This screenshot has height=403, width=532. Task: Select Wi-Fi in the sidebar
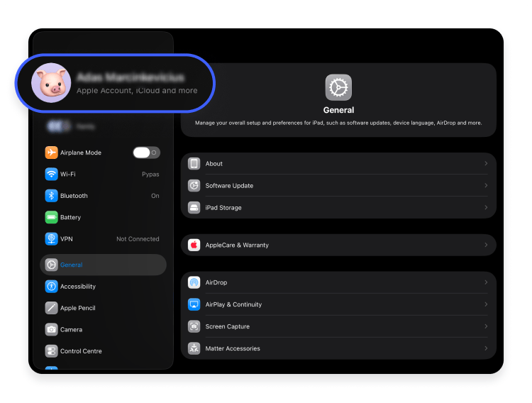click(x=103, y=174)
